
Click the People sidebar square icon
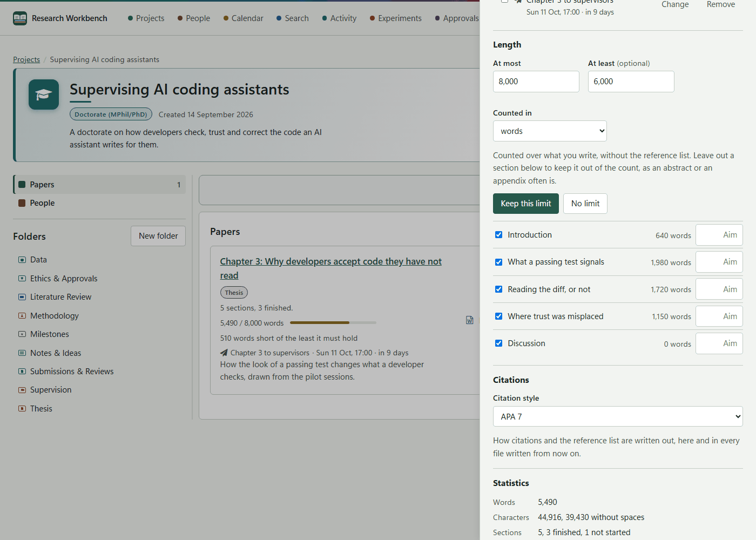(x=22, y=203)
